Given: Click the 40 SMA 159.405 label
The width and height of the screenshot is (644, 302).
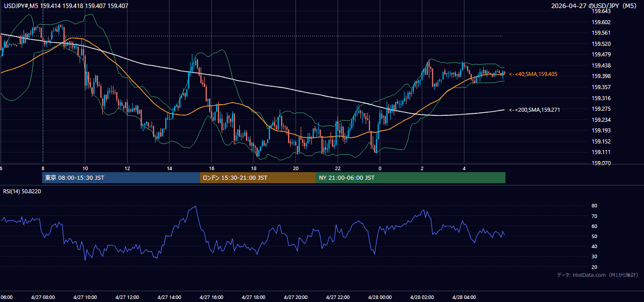Looking at the screenshot, I should [x=533, y=74].
